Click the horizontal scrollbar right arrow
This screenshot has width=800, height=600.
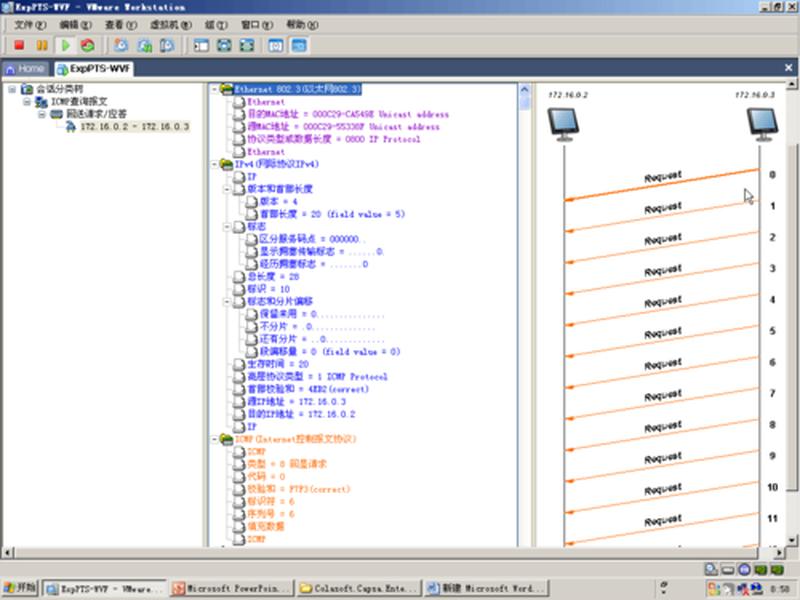tap(779, 553)
